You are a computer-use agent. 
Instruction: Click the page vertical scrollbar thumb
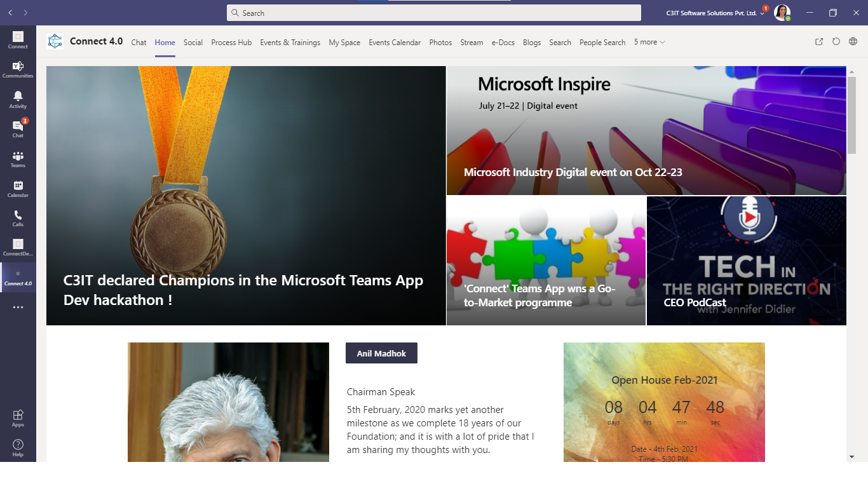click(x=851, y=115)
